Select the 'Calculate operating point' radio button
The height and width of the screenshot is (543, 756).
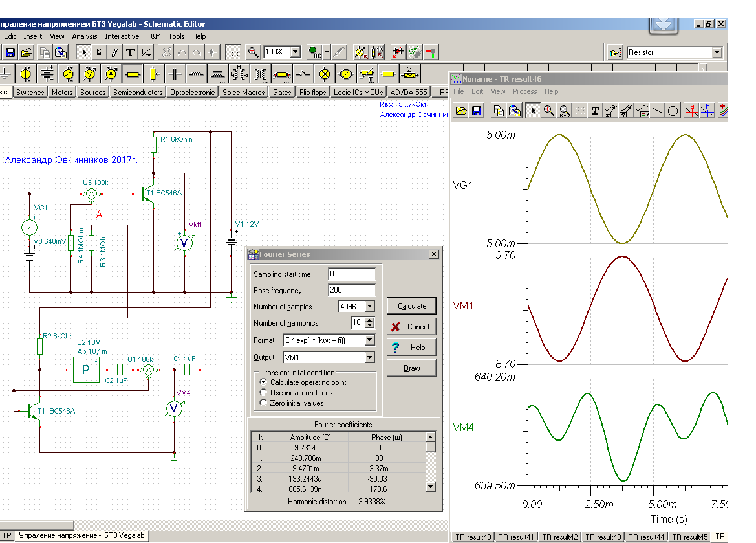coord(263,382)
